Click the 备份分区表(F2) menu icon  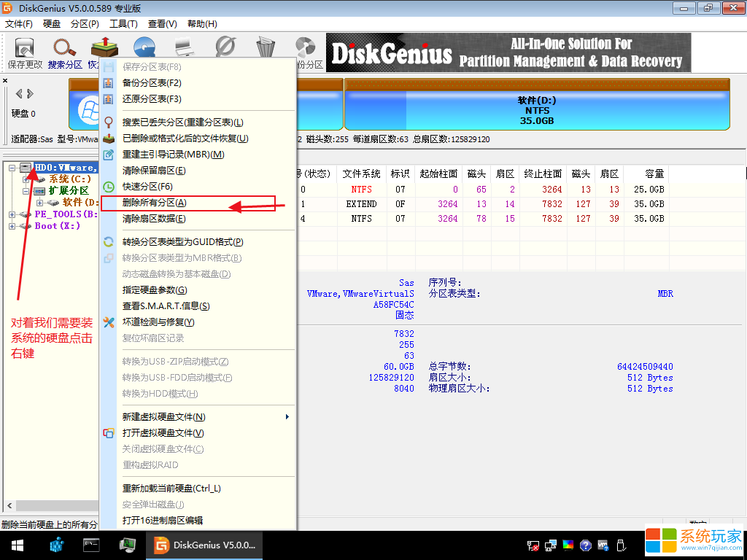(x=109, y=83)
